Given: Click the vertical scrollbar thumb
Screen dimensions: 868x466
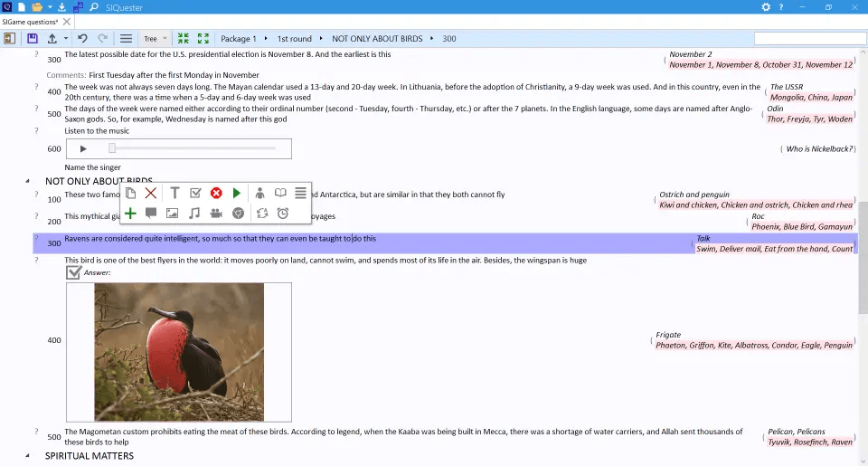Looking at the screenshot, I should point(863,258).
